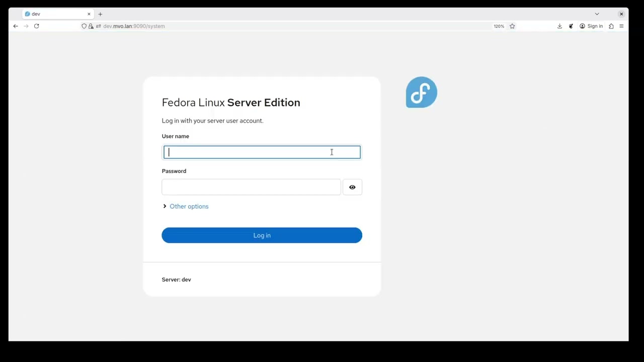Click 'Log in with your server user account.' text
The height and width of the screenshot is (362, 644).
tap(212, 121)
